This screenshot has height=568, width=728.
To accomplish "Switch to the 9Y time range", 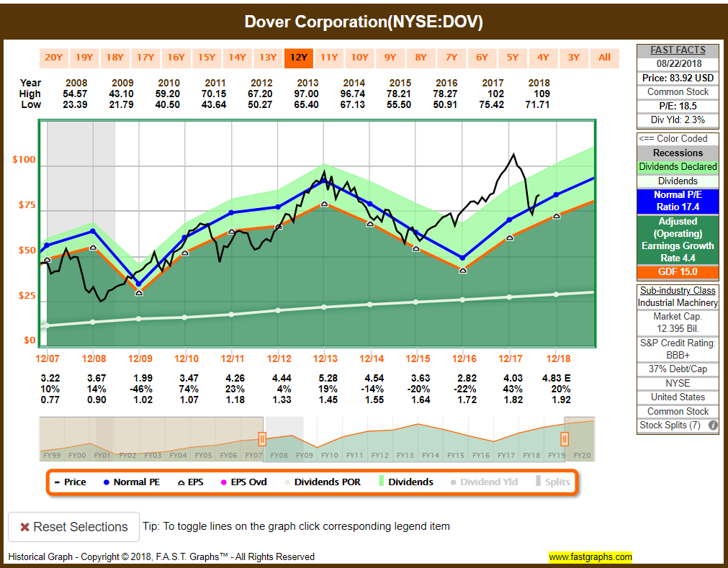I will (390, 58).
